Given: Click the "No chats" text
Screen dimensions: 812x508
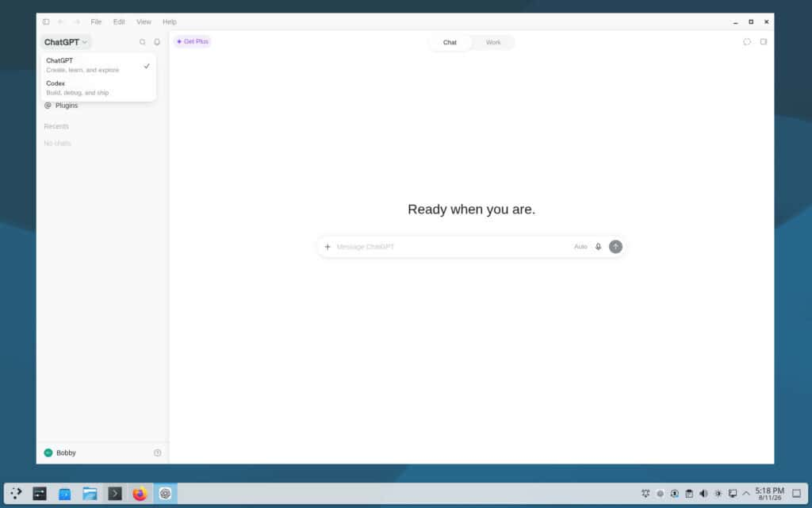Looking at the screenshot, I should [x=57, y=143].
